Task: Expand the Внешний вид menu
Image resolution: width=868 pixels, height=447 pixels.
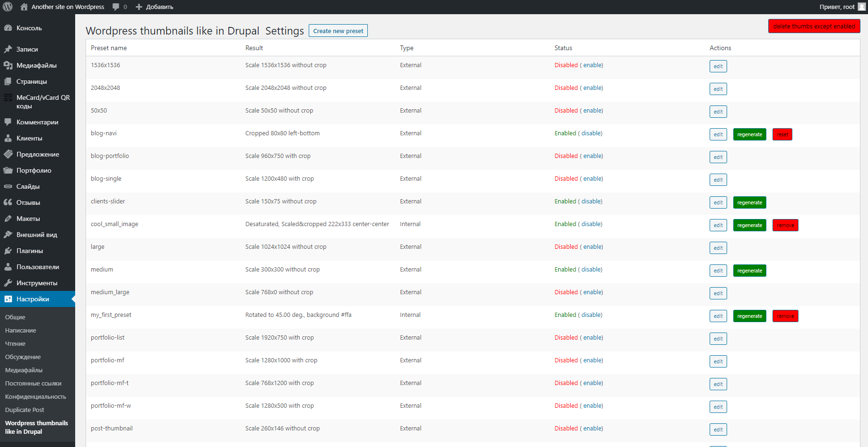Action: [36, 235]
